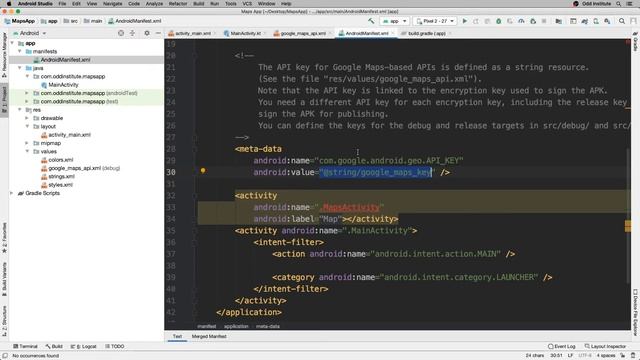Open the Structure side tab
The image size is (640, 360).
pyautogui.click(x=4, y=321)
